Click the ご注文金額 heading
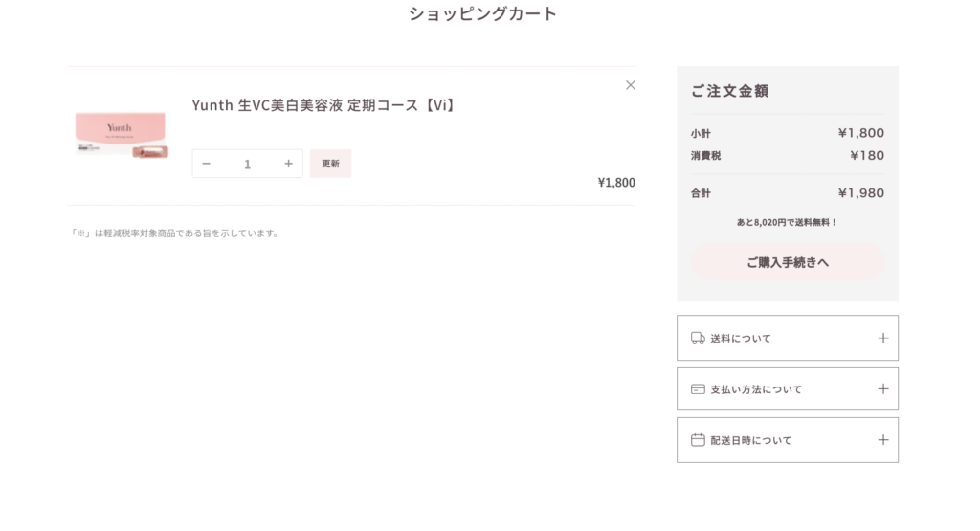Viewport: 980px width, 531px height. 729,91
